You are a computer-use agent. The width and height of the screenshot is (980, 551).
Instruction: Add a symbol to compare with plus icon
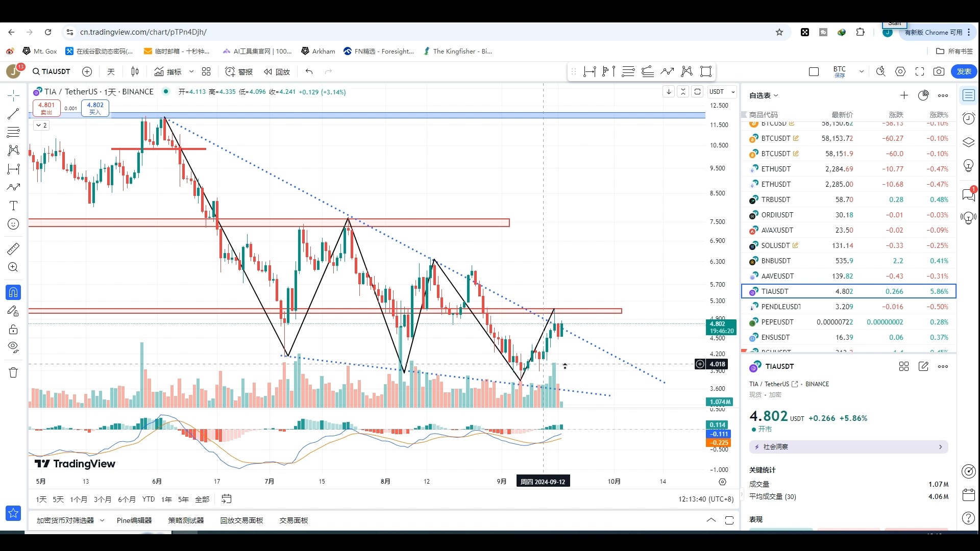point(87,71)
